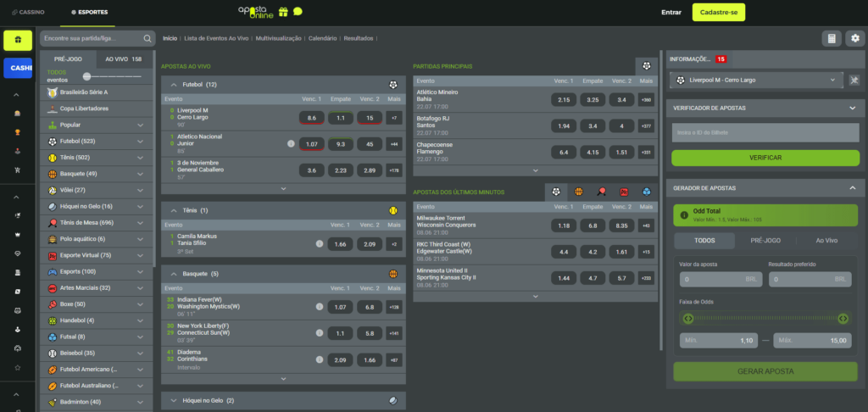Click the VERIFICAR button
Image resolution: width=868 pixels, height=412 pixels.
pyautogui.click(x=765, y=158)
